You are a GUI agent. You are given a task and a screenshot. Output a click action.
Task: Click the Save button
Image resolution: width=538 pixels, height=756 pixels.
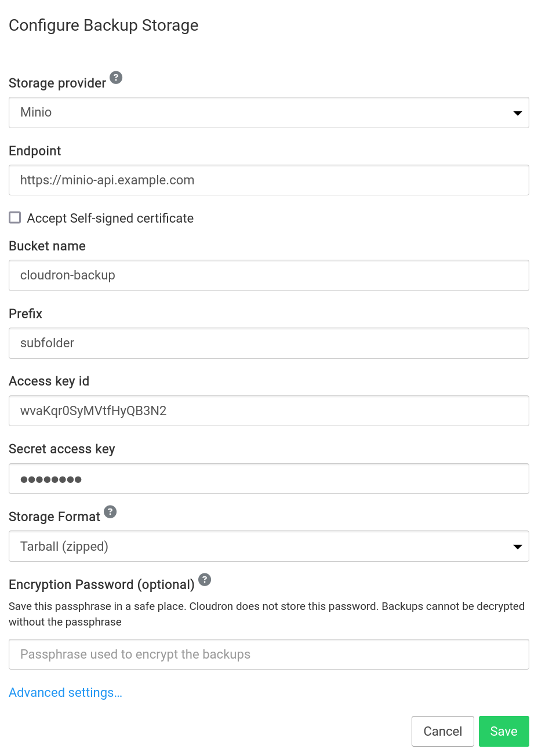(503, 731)
